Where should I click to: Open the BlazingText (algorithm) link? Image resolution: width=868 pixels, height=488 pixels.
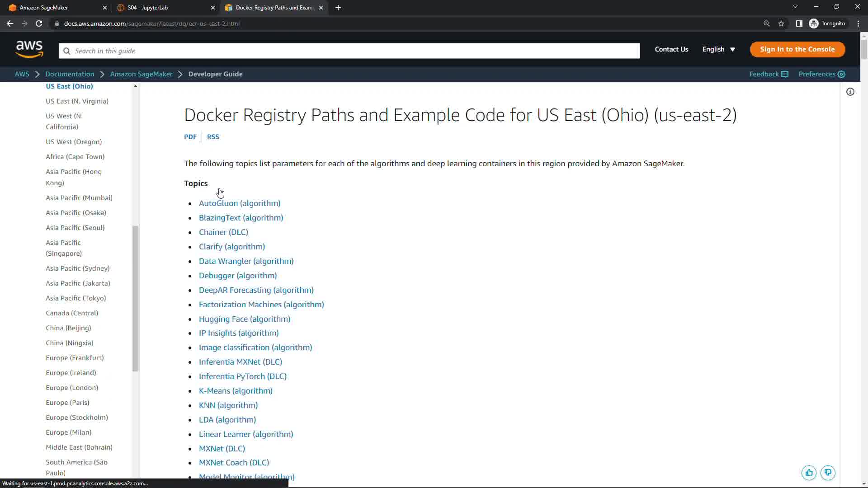[241, 218]
